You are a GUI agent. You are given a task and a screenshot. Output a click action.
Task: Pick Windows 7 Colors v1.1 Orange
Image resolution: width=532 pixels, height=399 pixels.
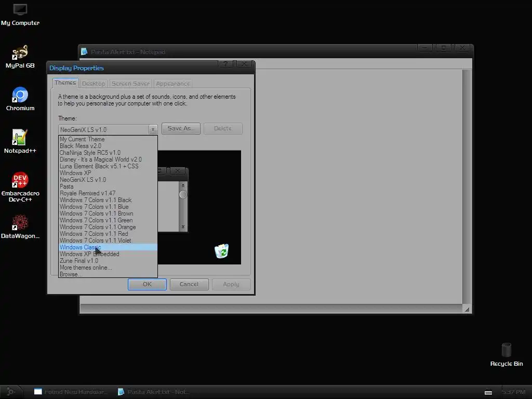pyautogui.click(x=108, y=227)
